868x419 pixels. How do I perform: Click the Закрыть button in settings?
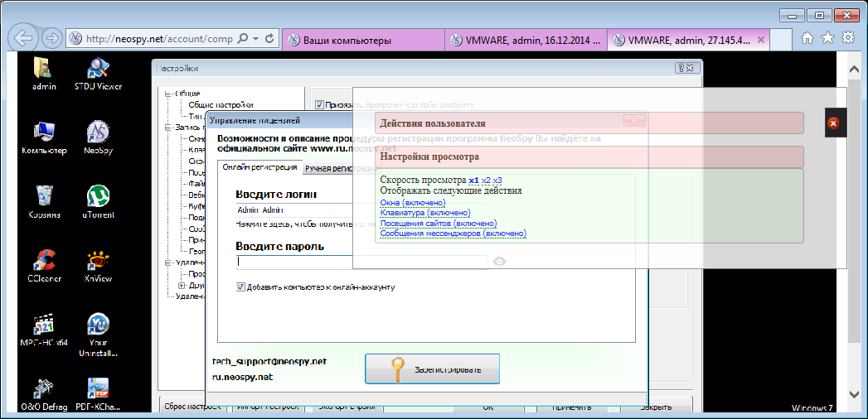(656, 406)
